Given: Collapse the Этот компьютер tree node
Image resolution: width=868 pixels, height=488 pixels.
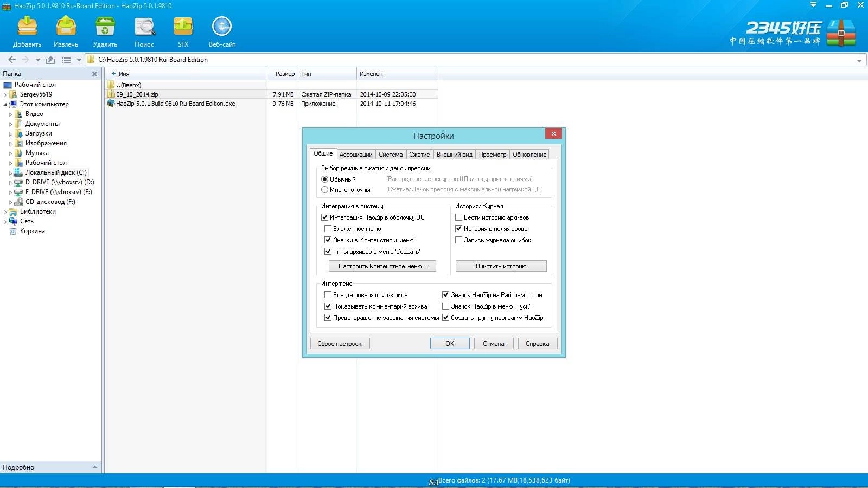Looking at the screenshot, I should pyautogui.click(x=5, y=104).
